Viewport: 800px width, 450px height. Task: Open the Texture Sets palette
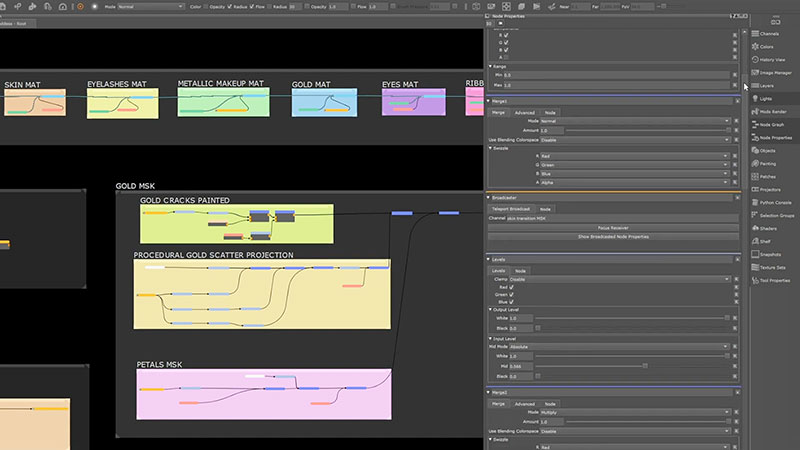pos(774,267)
